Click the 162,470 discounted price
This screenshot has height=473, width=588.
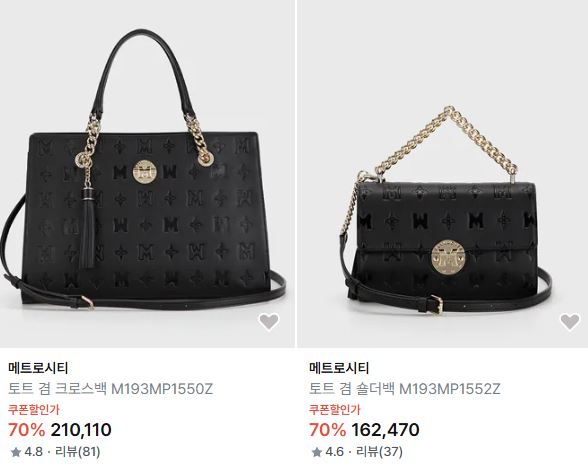(x=386, y=430)
